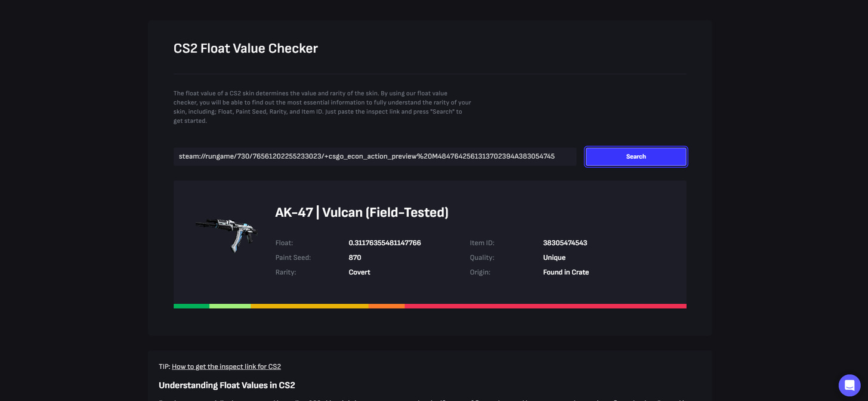Click the TIP label above the heading
868x401 pixels.
point(163,366)
